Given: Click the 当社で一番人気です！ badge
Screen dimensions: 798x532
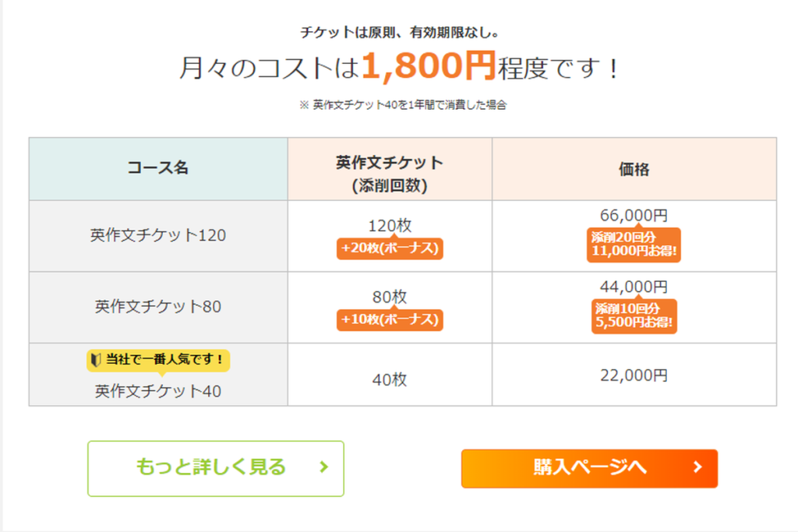Looking at the screenshot, I should (x=158, y=360).
